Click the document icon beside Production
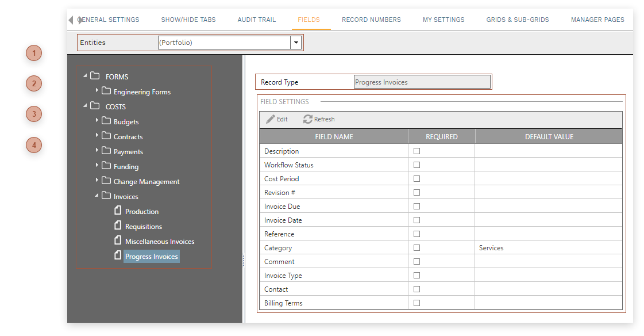 point(117,211)
